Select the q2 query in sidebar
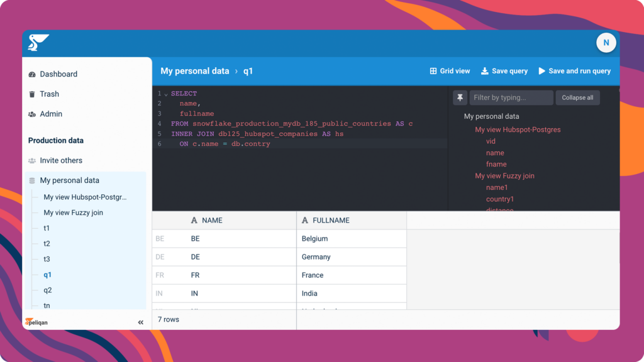 [48, 290]
